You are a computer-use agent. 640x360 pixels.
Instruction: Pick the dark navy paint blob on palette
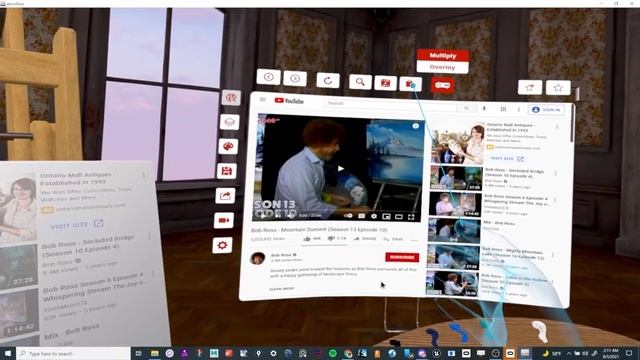(x=432, y=336)
